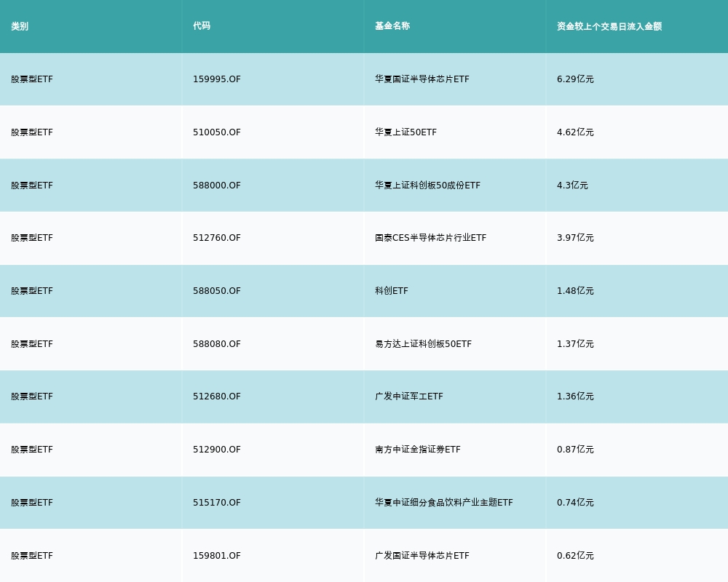Click fund name 华夏上证科创板50成份ETF
Screen dimensions: 728x582
click(x=427, y=186)
